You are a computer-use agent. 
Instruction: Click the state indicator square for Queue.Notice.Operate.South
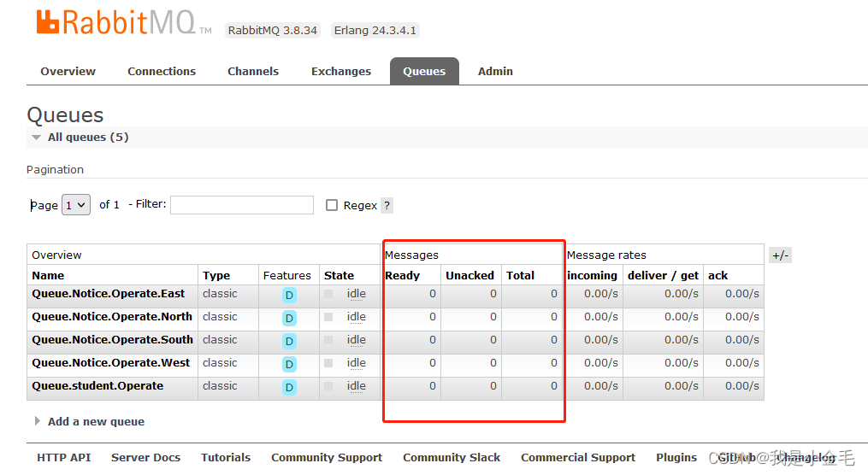329,340
